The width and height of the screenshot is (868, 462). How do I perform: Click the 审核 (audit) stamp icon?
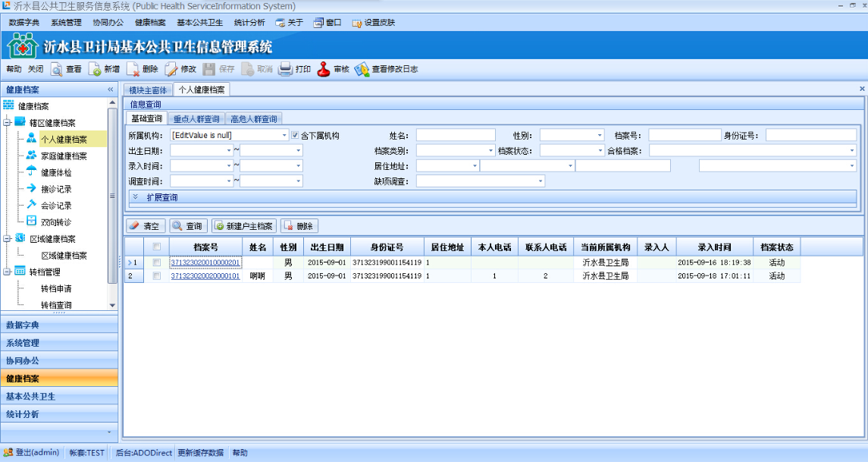click(x=324, y=69)
